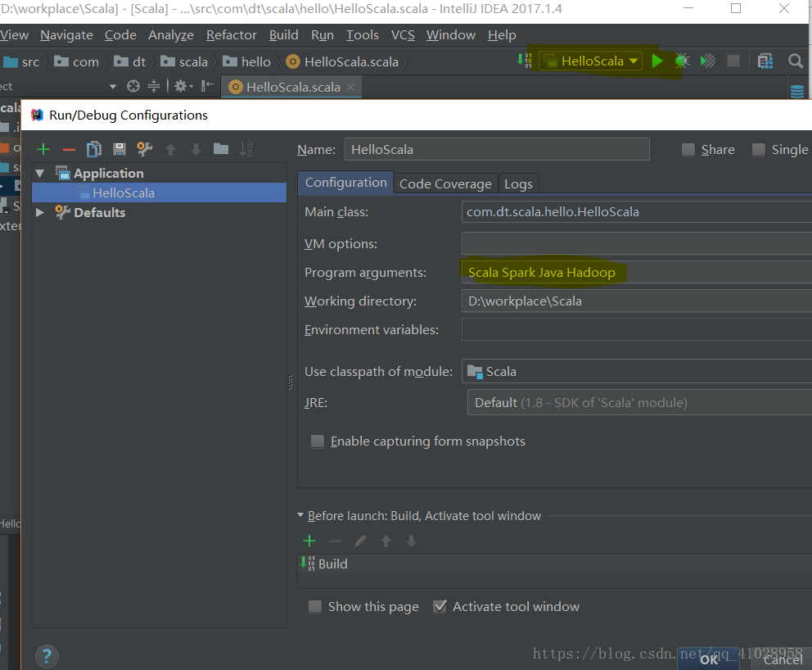
Task: Click the Working directory field
Action: pyautogui.click(x=637, y=301)
